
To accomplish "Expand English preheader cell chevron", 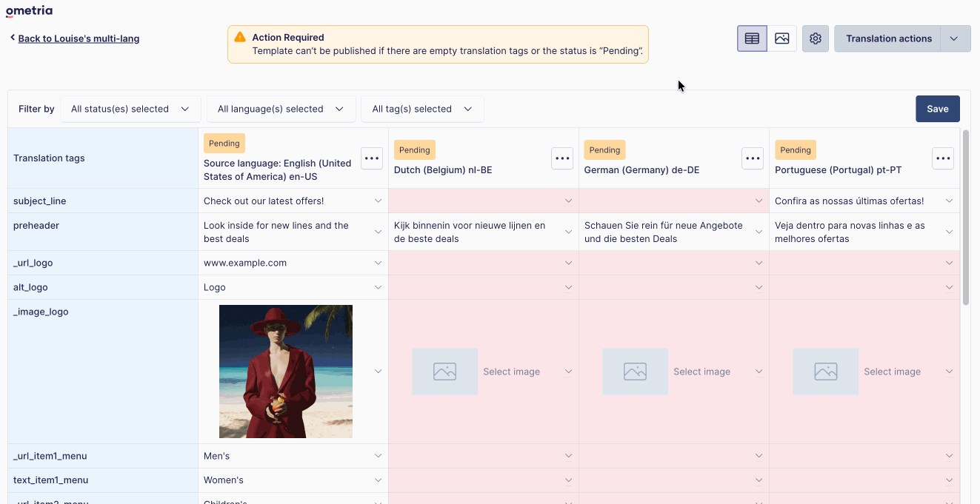I will 378,232.
